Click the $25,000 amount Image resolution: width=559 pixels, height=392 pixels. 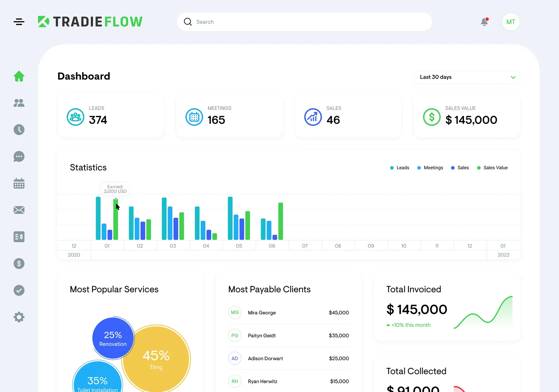coord(339,358)
